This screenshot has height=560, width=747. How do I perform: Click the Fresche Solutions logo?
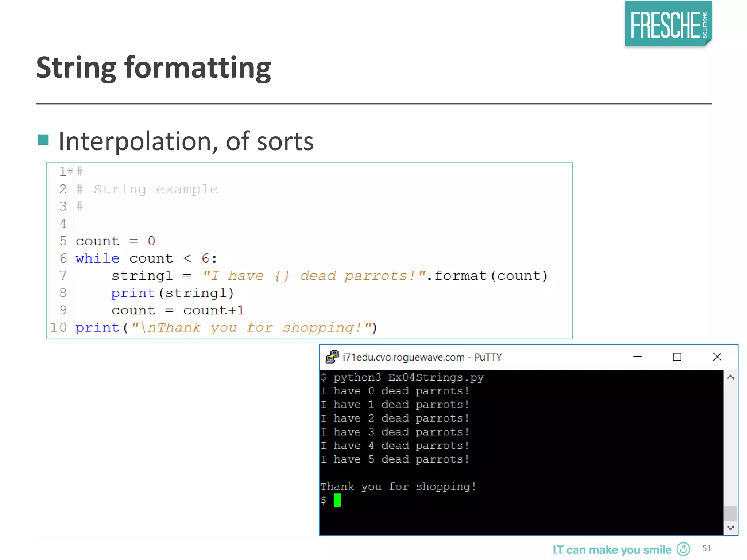pos(668,24)
